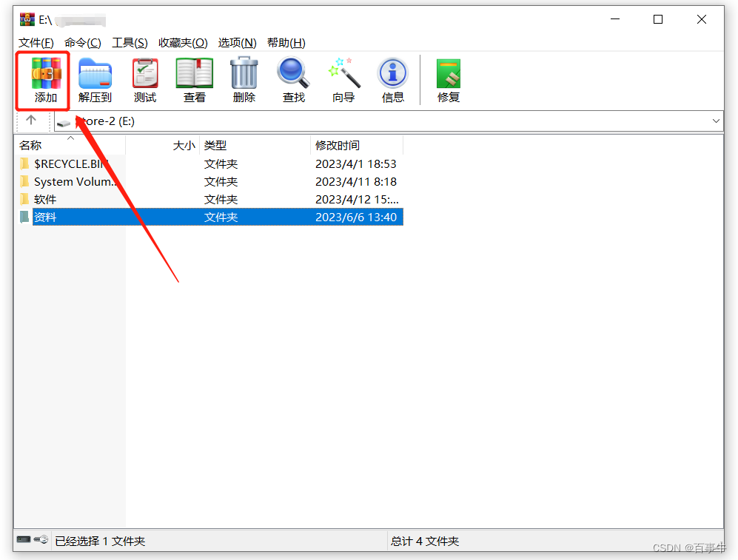Click the Test (测试) toolbar icon
The height and width of the screenshot is (560, 738).
tap(145, 73)
